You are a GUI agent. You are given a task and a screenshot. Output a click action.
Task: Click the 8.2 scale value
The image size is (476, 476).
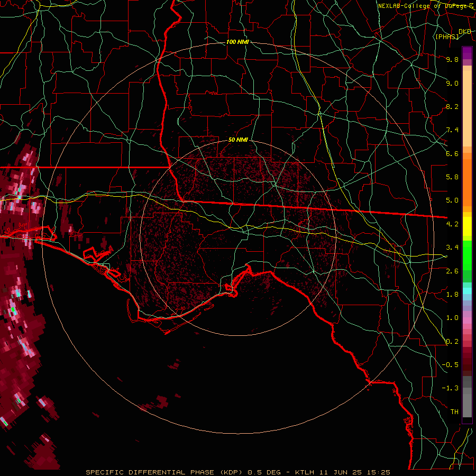pyautogui.click(x=452, y=106)
